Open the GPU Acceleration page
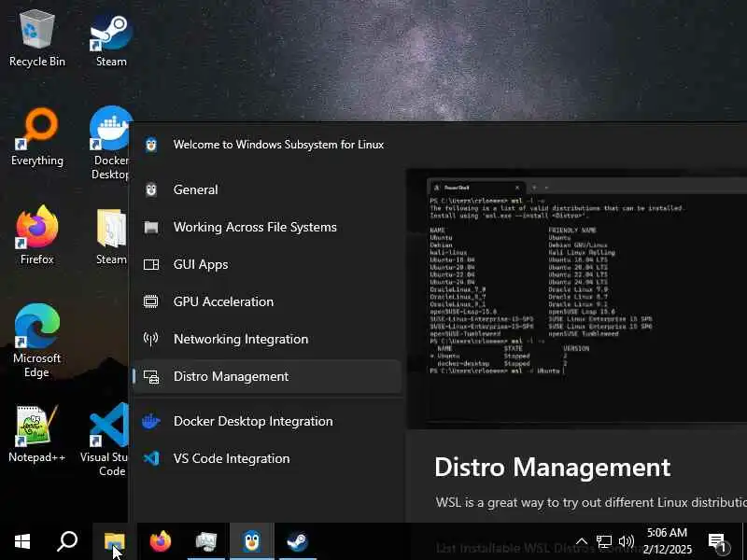 [267, 301]
